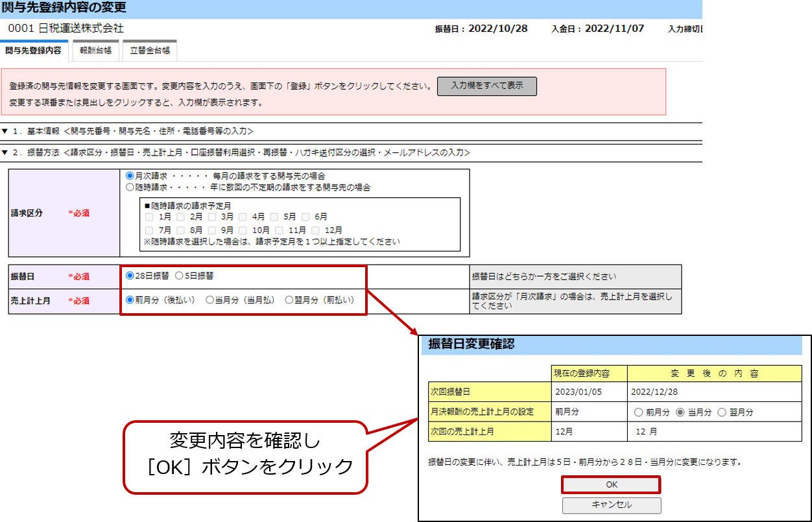Choose the 5日振替 radio button
Image resolution: width=812 pixels, height=522 pixels.
179,276
